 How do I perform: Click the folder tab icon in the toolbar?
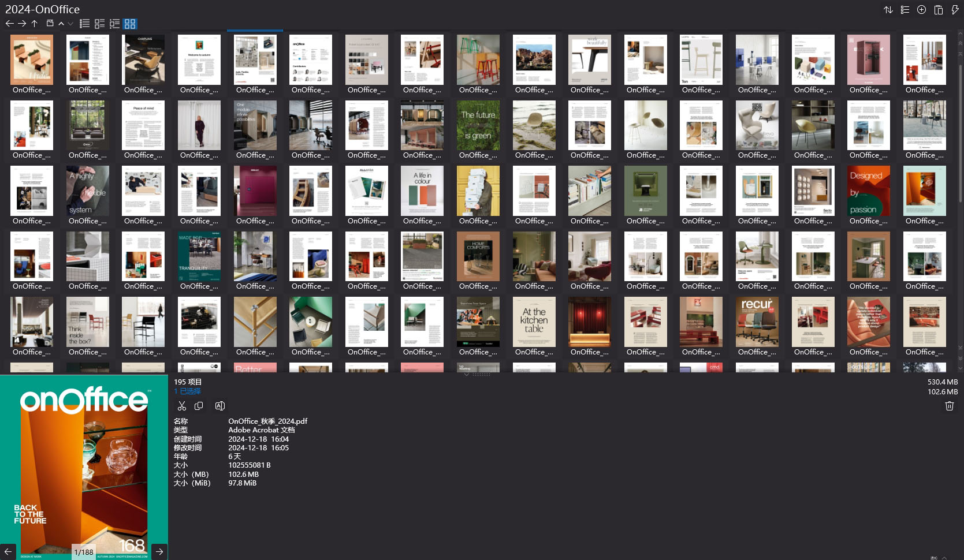(x=50, y=24)
